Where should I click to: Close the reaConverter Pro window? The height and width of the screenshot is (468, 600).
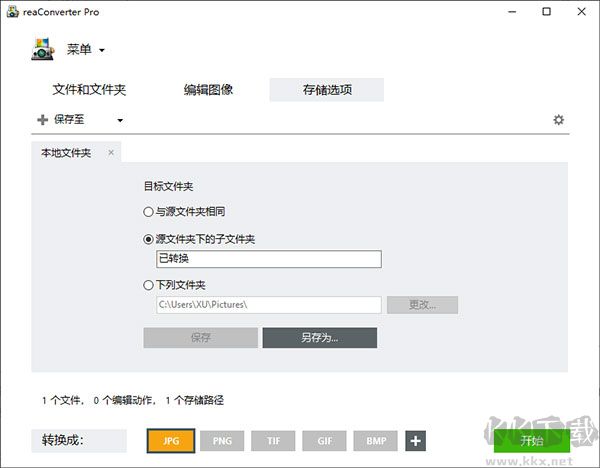point(581,12)
